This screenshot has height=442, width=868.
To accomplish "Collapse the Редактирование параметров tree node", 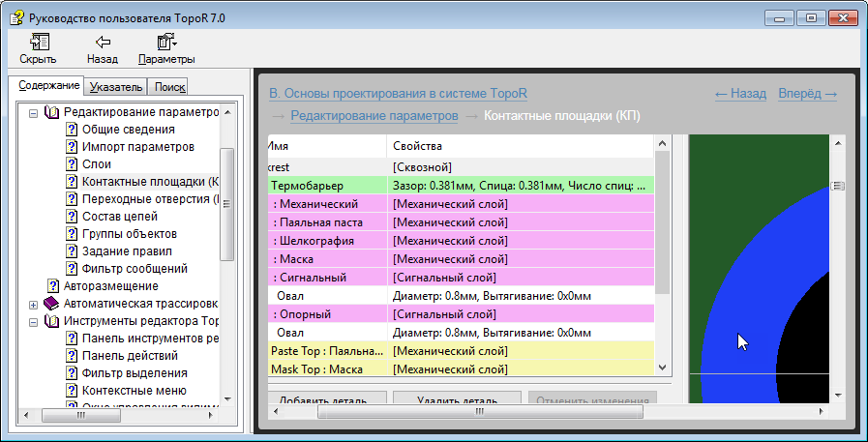I will point(33,113).
